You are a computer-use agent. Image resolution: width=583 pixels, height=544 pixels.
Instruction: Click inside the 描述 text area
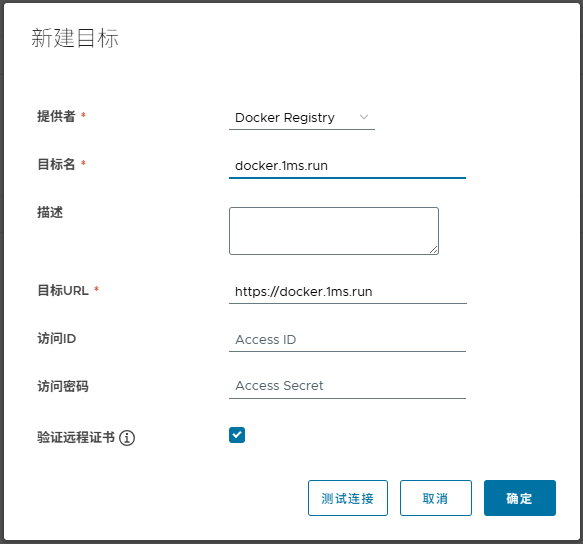334,231
